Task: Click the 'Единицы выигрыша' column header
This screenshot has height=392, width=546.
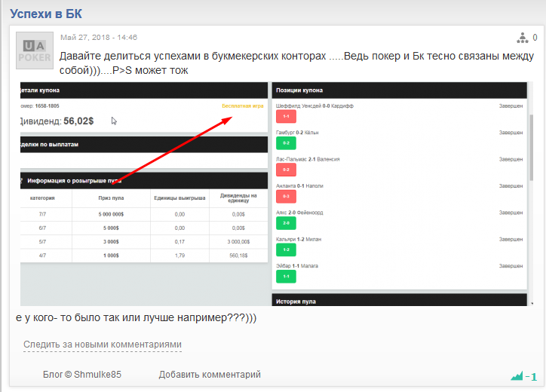Action: [x=179, y=198]
